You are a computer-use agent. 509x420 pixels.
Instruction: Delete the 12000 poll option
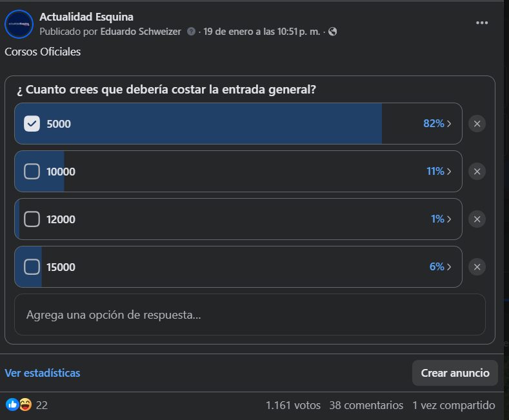click(x=477, y=219)
